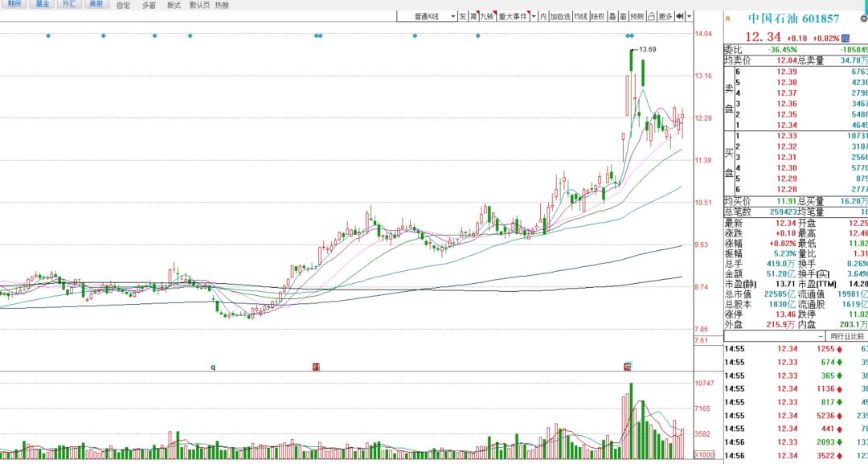Screen dimensions: 868x464
Task: Click the 窗 window icon in toolbar
Action: (624, 16)
